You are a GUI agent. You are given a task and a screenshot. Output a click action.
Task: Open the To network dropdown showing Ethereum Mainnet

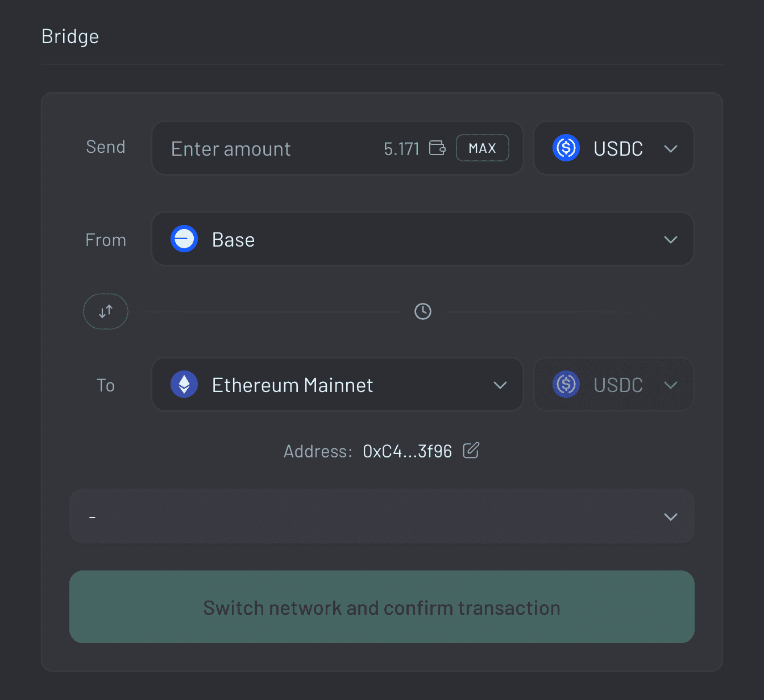tap(501, 385)
